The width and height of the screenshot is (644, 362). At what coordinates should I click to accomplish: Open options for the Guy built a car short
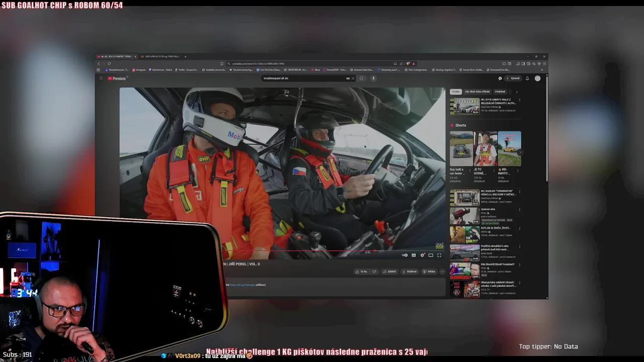pyautogui.click(x=471, y=170)
